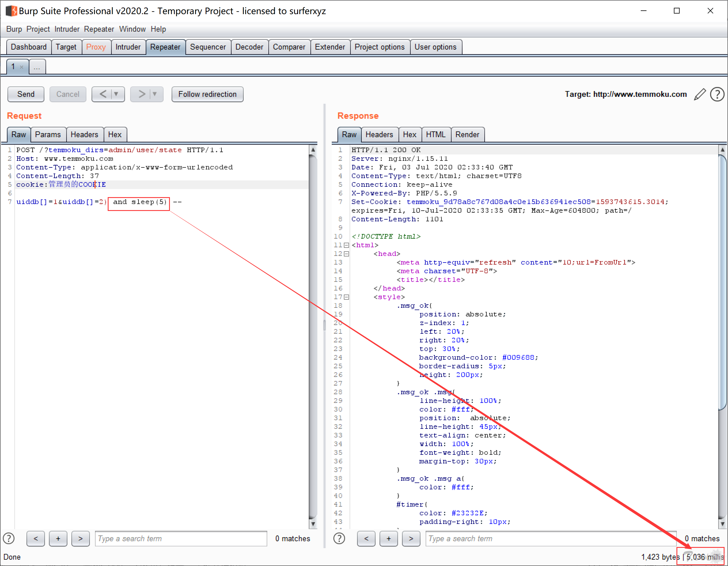Switch response view to HTML
Image resolution: width=728 pixels, height=566 pixels.
tap(436, 135)
